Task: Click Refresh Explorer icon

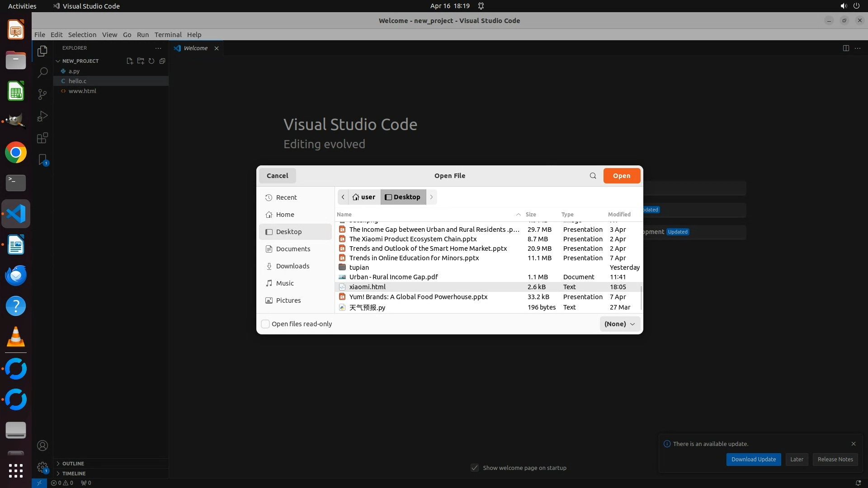Action: (151, 61)
